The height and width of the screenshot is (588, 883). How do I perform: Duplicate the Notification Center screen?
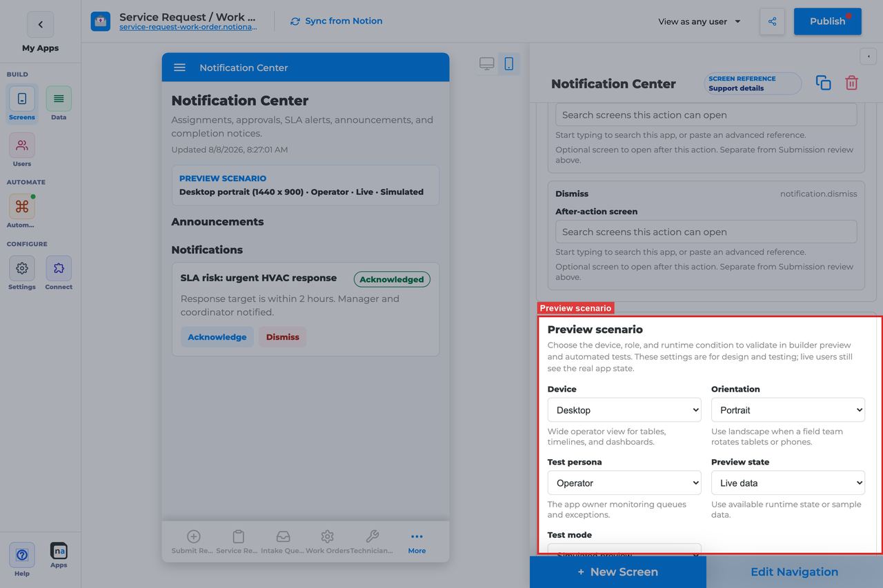coord(824,83)
